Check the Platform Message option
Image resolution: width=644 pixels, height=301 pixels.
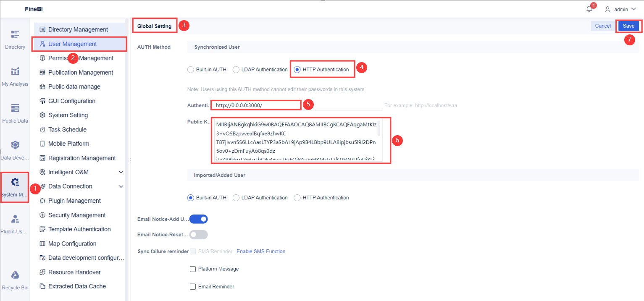click(x=193, y=269)
